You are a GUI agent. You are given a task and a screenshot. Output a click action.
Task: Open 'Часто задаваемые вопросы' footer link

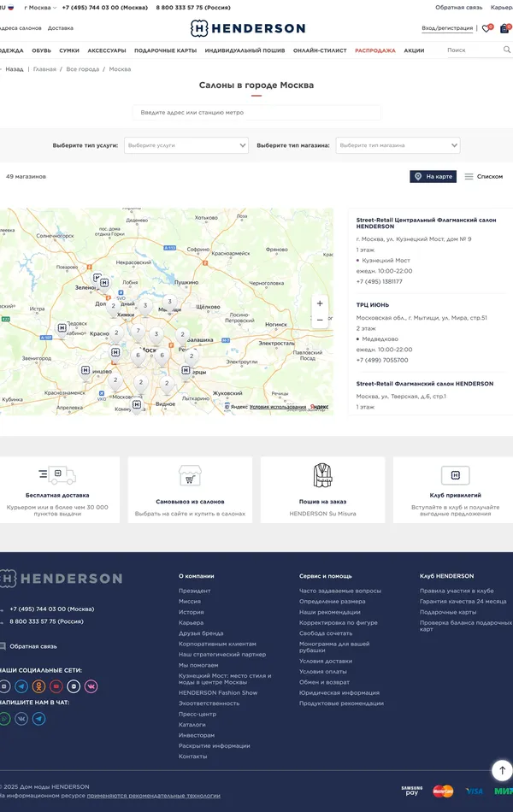(340, 591)
